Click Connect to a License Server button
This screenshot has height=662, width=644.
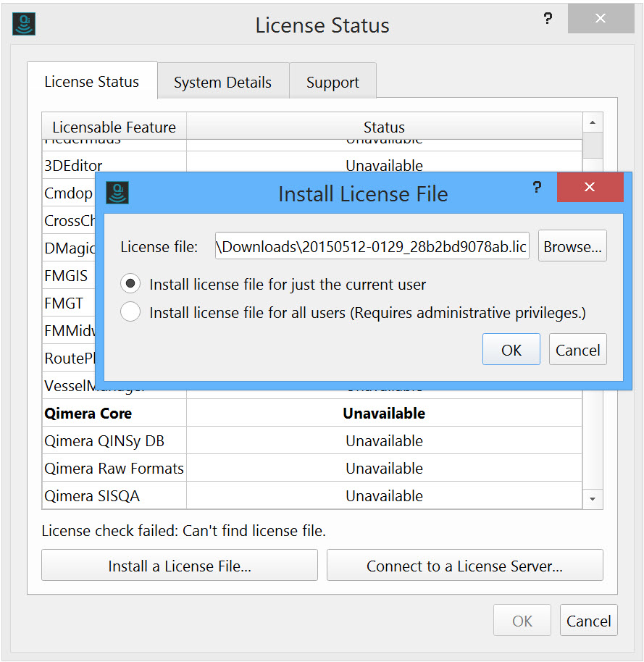464,566
